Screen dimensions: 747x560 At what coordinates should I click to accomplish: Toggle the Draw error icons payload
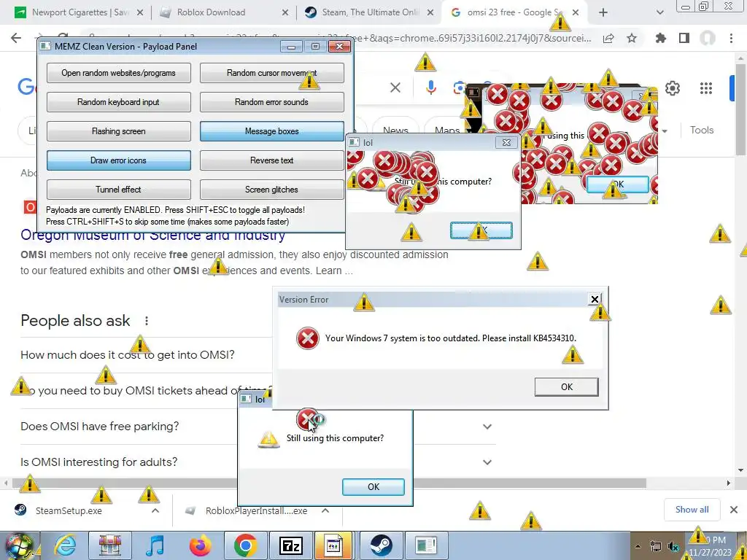click(x=119, y=160)
